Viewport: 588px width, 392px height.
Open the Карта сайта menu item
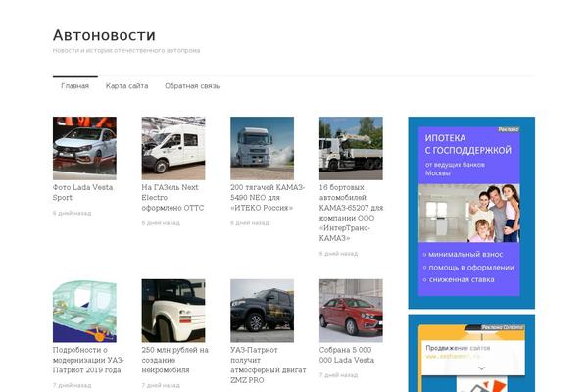tap(126, 86)
